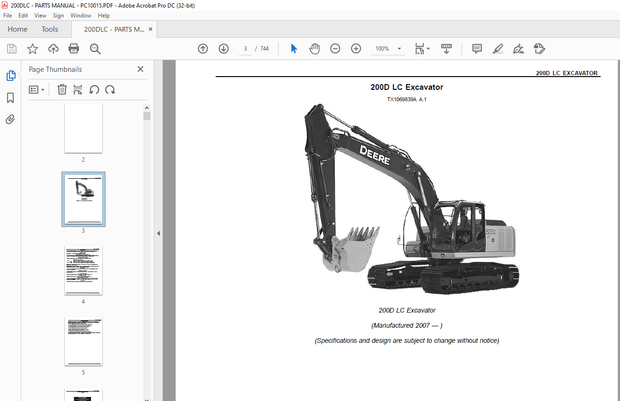Open thumbnails options dropdown menu
Screen dimensions: 620x401
tap(36, 90)
